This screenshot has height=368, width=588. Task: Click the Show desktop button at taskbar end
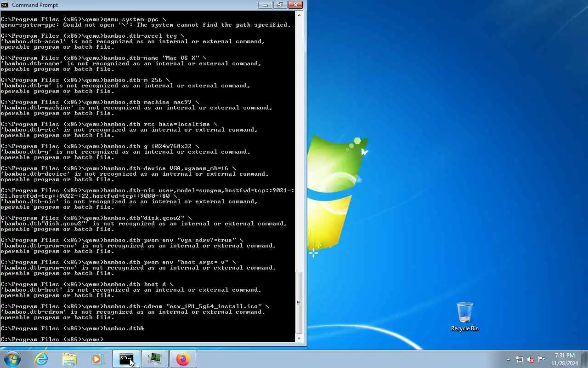[x=585, y=359]
